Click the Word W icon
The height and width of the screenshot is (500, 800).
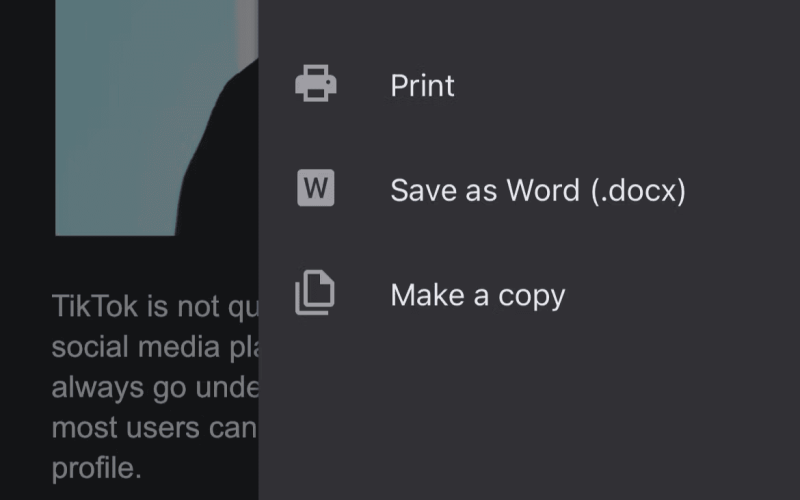(316, 188)
